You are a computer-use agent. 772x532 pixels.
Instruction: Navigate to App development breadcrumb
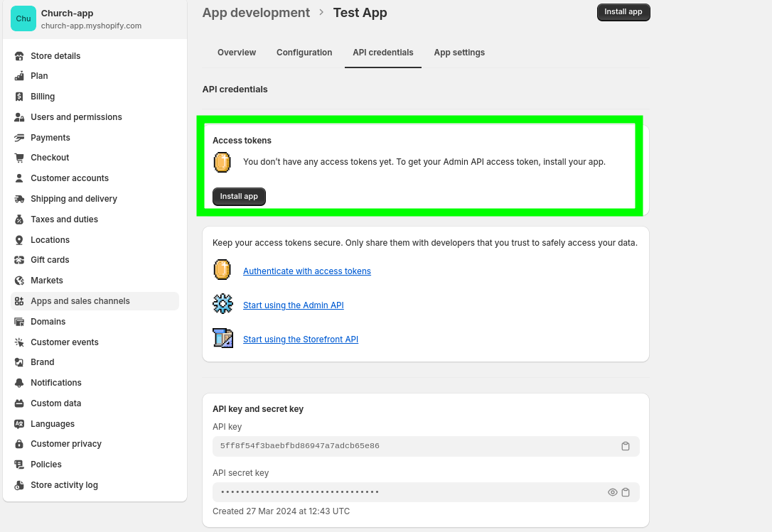tap(256, 13)
